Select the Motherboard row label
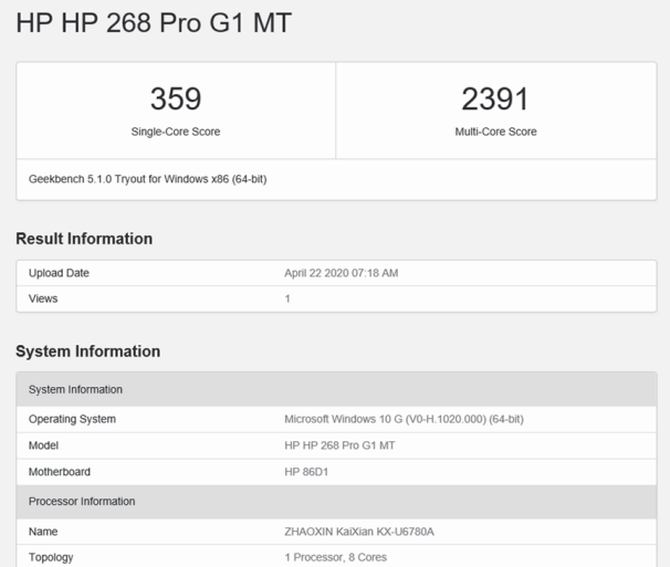Viewport: 670px width, 567px height. click(x=62, y=471)
